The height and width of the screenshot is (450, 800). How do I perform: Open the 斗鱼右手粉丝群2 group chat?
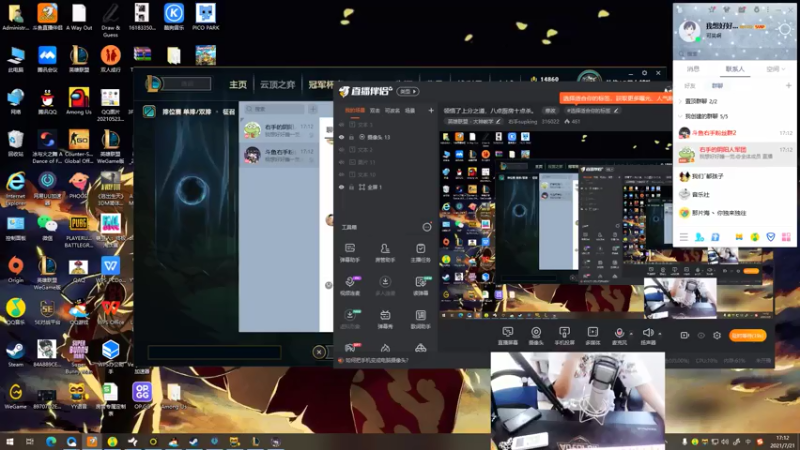(x=735, y=133)
